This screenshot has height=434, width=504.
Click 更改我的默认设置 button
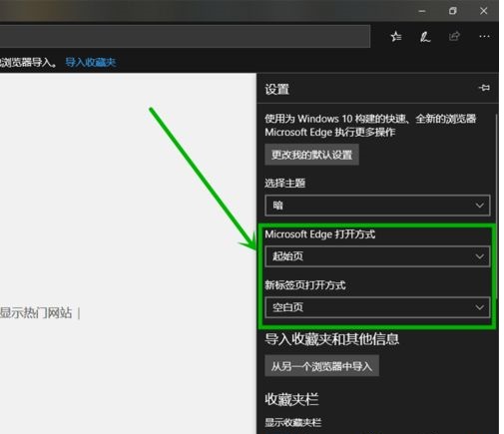click(x=311, y=155)
